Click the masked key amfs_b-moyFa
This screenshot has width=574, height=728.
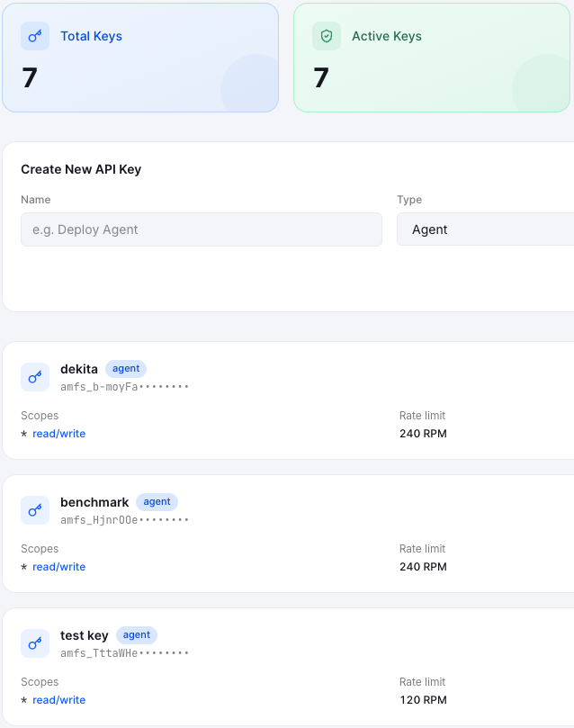[124, 387]
